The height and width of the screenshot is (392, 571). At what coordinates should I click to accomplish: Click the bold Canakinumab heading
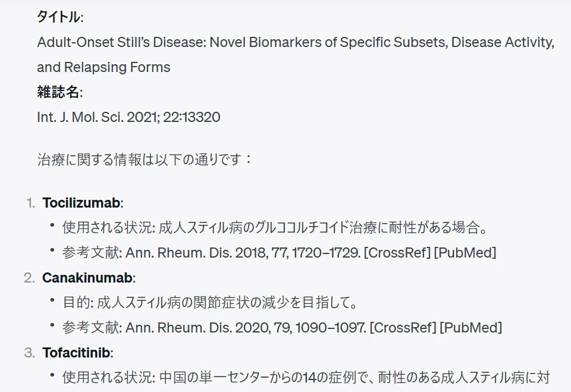[87, 278]
